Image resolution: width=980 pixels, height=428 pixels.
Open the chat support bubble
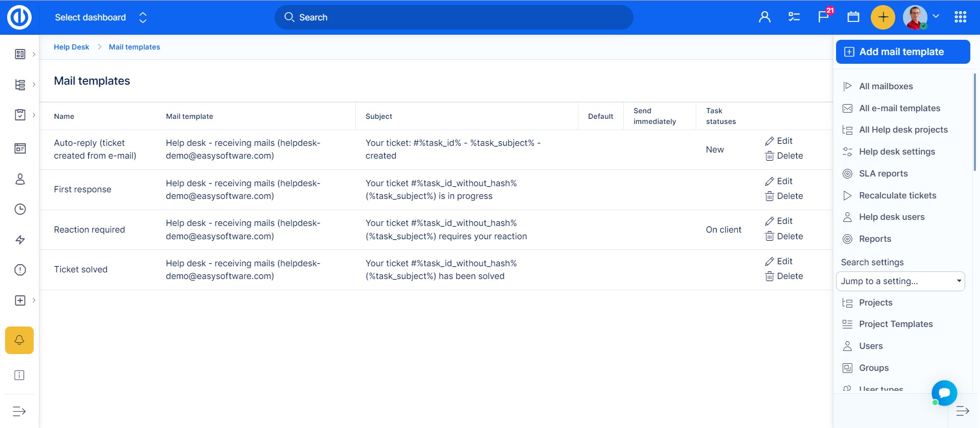(x=944, y=393)
